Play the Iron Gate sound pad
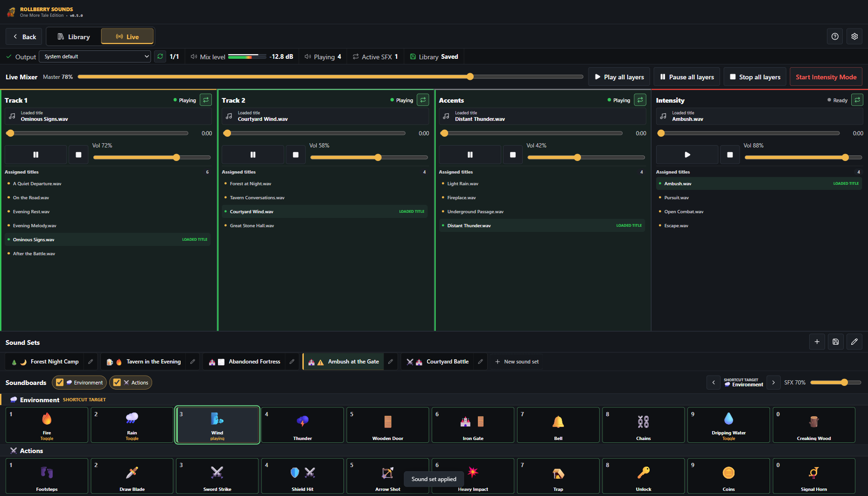 point(473,425)
